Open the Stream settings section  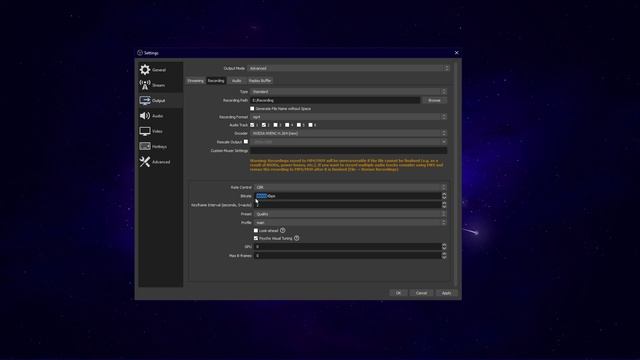(160, 85)
